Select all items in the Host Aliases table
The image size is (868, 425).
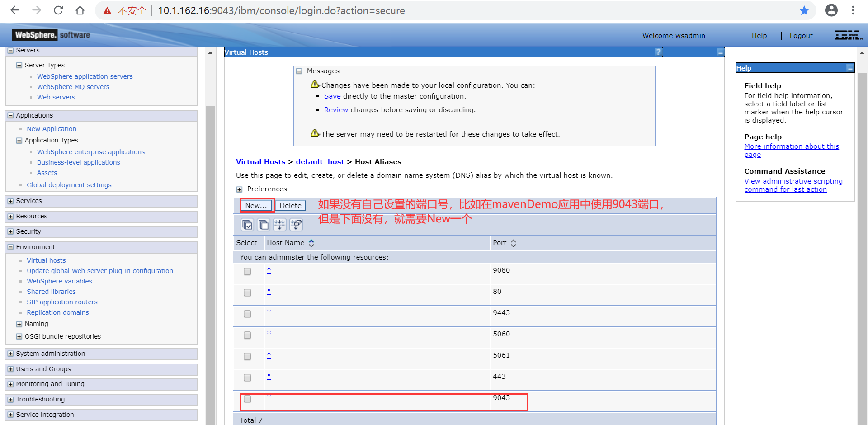(247, 225)
